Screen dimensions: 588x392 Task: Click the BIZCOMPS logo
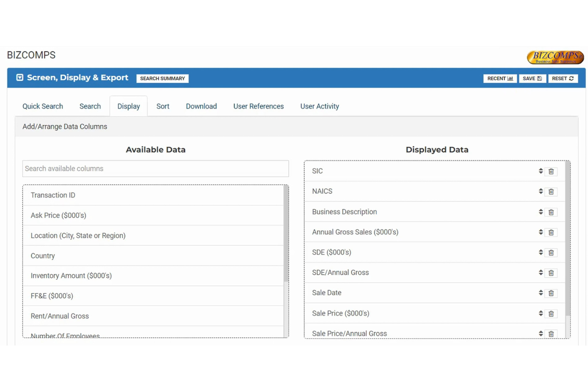point(555,57)
